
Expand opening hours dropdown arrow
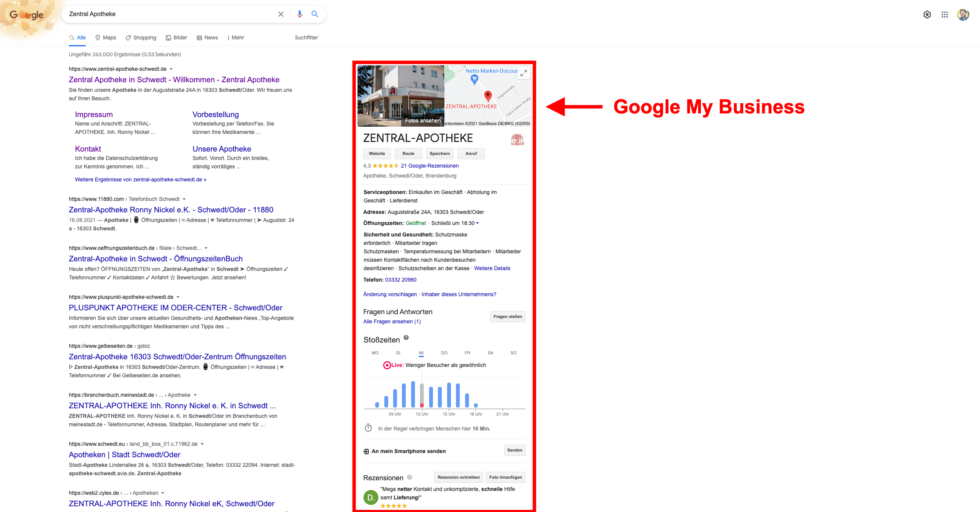pos(477,223)
